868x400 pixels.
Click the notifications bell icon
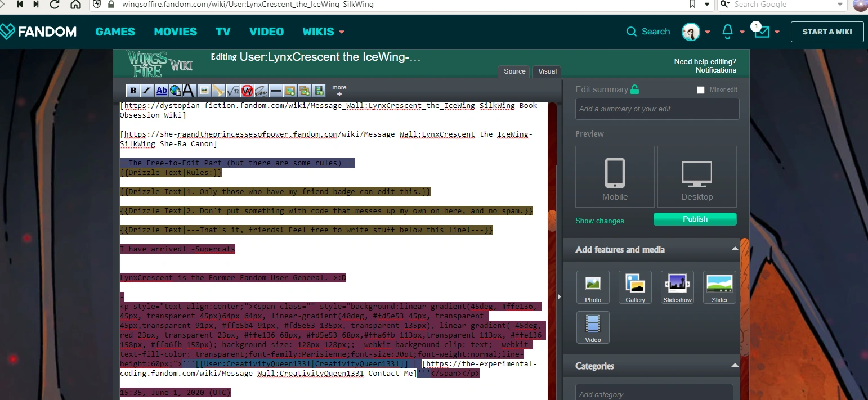click(727, 32)
